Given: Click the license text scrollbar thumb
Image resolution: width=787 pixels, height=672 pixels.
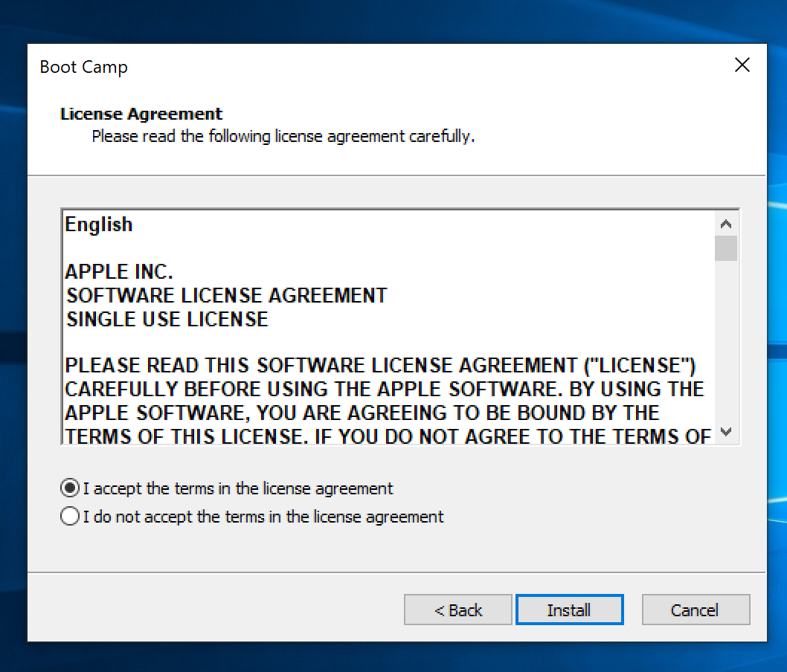Looking at the screenshot, I should pos(726,248).
